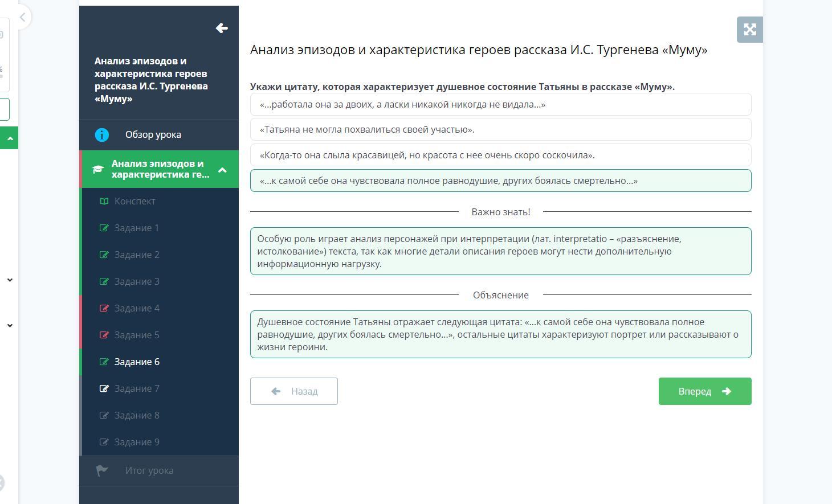832x504 pixels.
Task: Toggle fullscreen with the expand arrows icon
Action: click(750, 30)
